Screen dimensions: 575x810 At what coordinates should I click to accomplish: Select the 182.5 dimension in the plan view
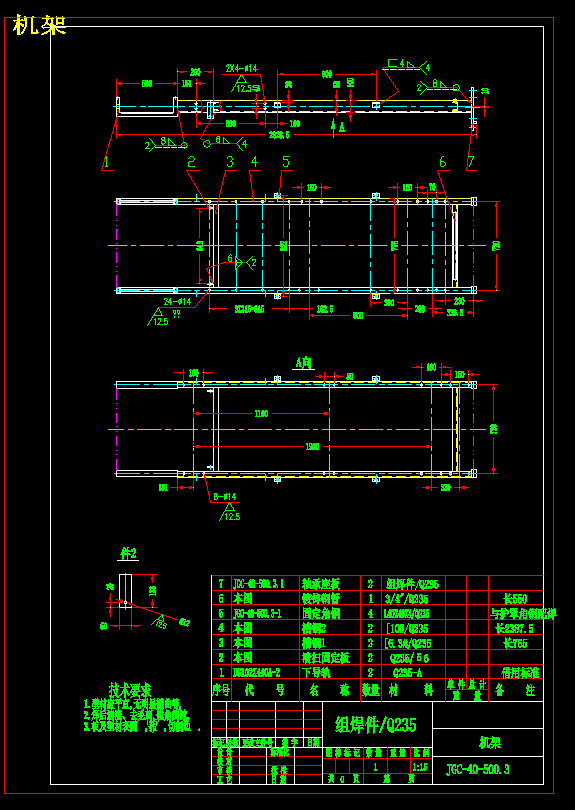324,308
